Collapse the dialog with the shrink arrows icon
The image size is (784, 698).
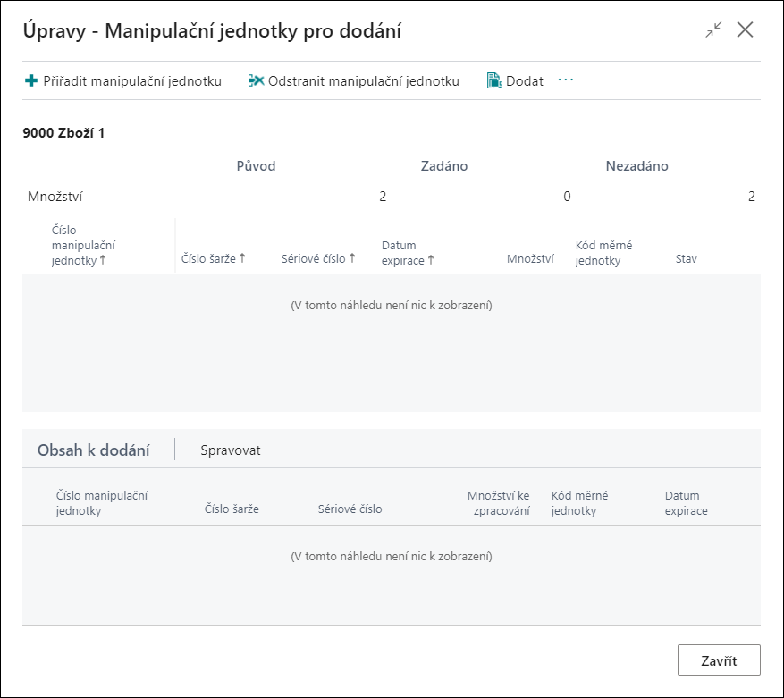[x=713, y=30]
